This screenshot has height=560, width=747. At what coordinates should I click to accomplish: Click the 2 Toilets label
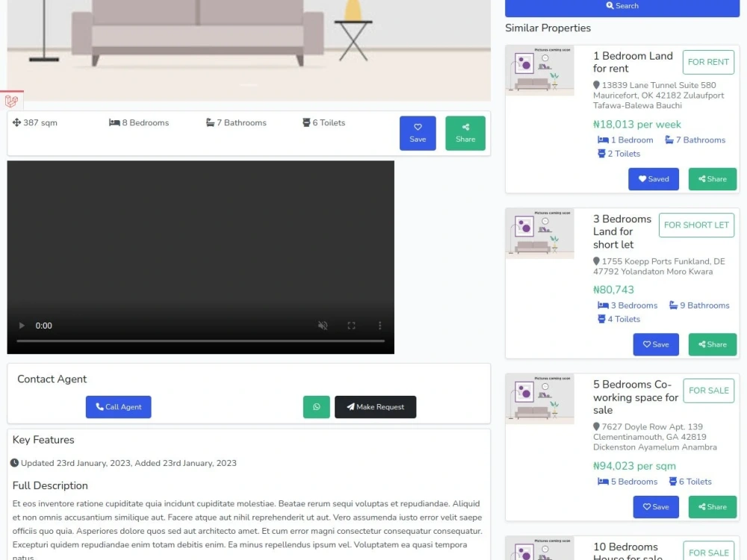pos(619,154)
